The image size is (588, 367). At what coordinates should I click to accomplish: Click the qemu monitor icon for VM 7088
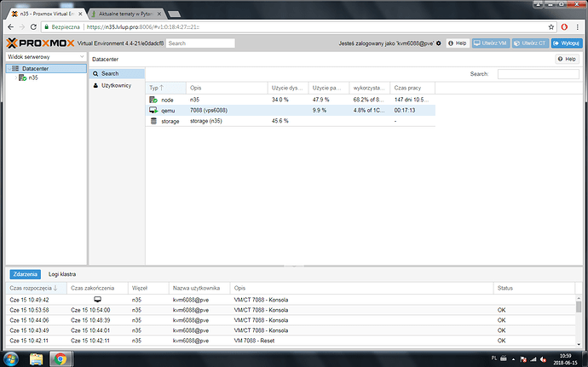pyautogui.click(x=153, y=111)
